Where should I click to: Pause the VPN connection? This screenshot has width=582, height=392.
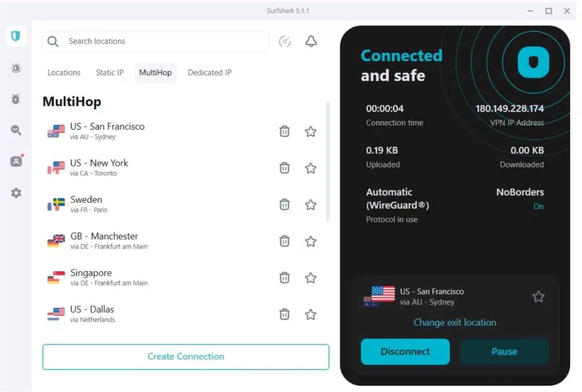click(x=504, y=351)
